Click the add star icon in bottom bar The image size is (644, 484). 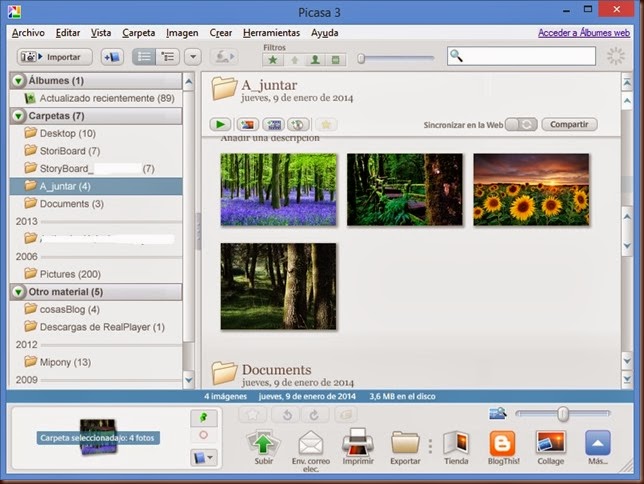(252, 415)
